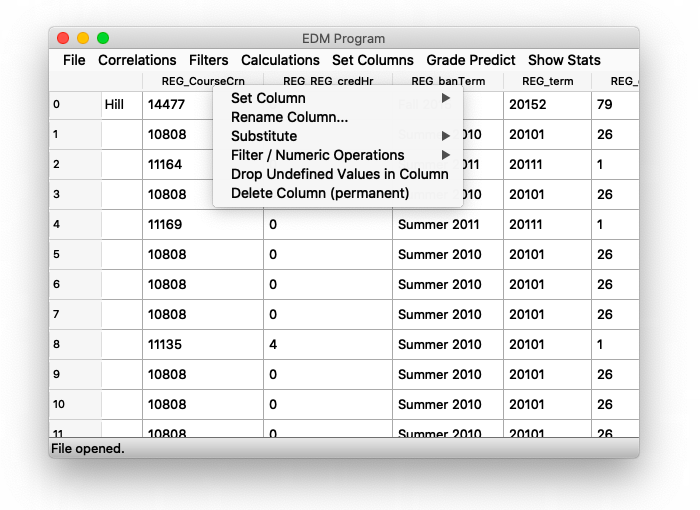Select Drop Undefined Values in Column

pyautogui.click(x=339, y=174)
